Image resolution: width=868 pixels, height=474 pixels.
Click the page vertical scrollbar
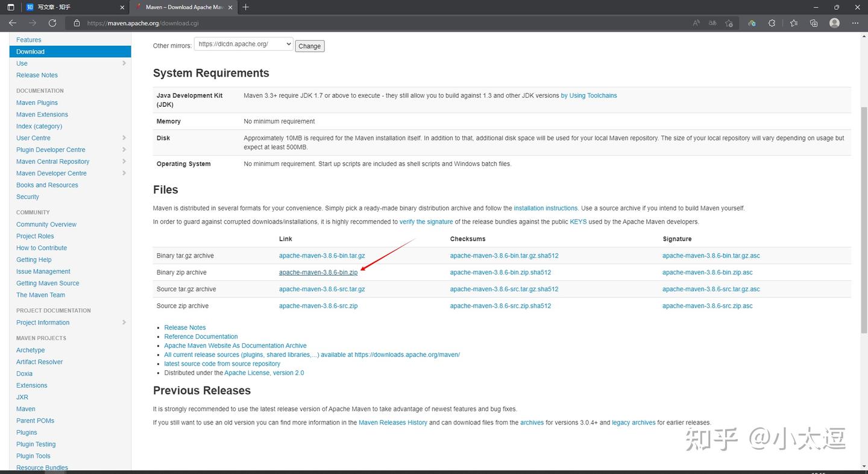pos(864,220)
